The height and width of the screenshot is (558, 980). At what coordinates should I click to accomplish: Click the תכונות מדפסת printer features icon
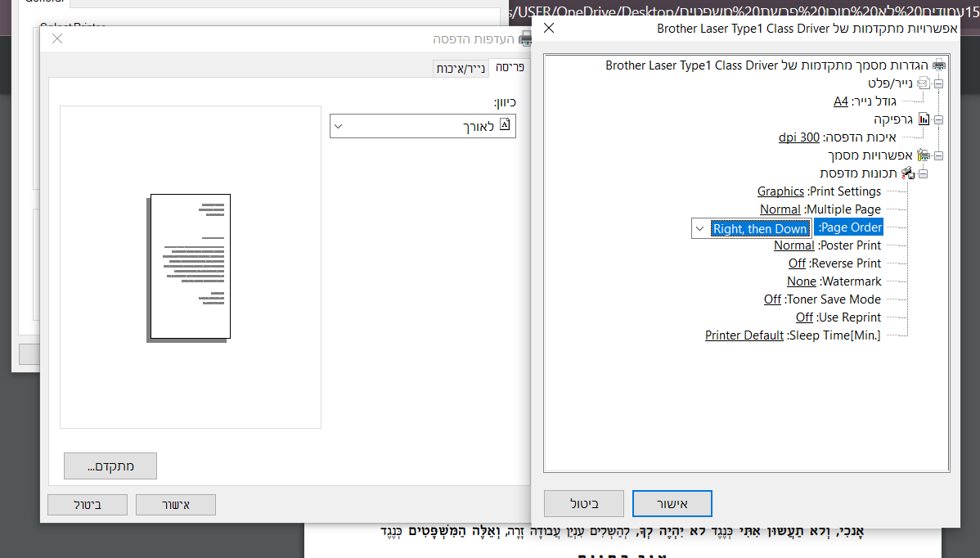907,173
